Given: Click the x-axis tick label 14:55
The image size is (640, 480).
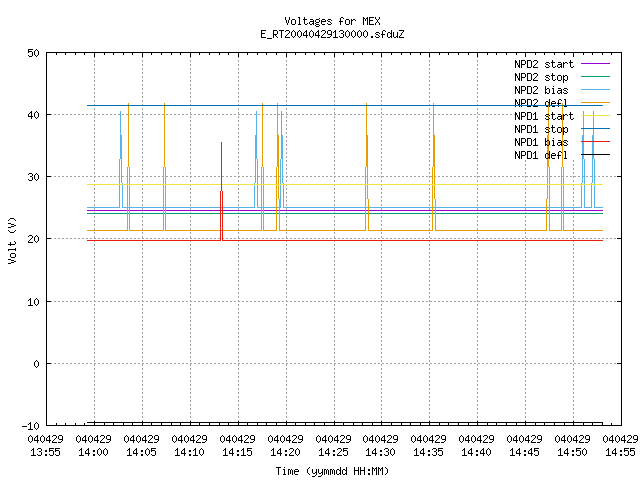Looking at the screenshot, I should click(x=620, y=453).
